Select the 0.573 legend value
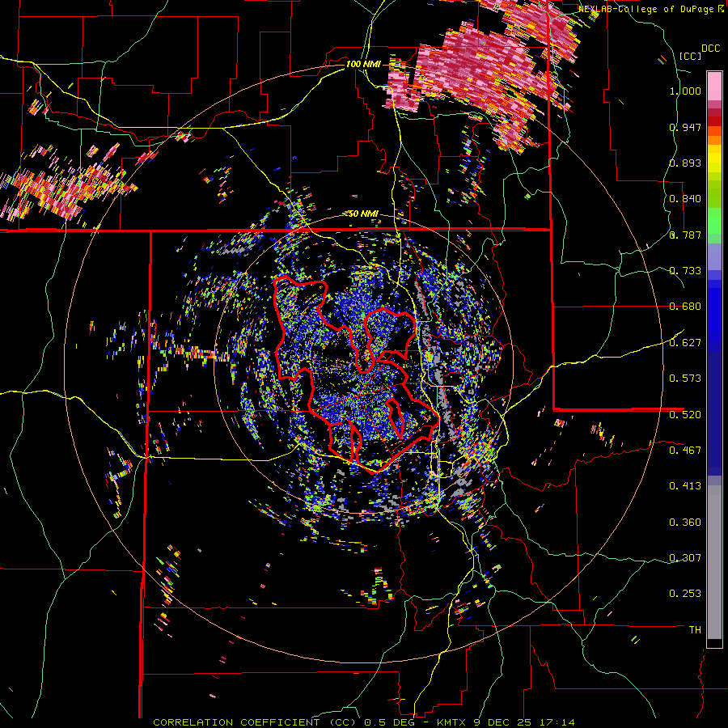 (685, 379)
